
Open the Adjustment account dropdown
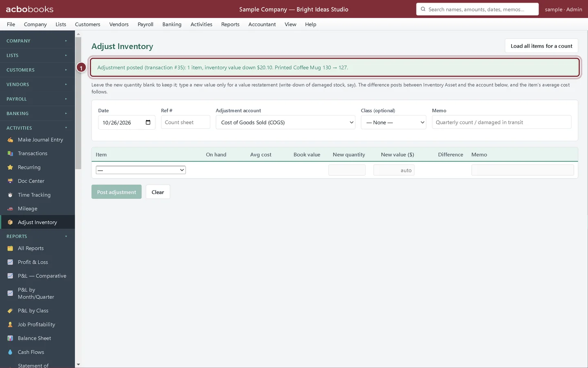pos(285,122)
